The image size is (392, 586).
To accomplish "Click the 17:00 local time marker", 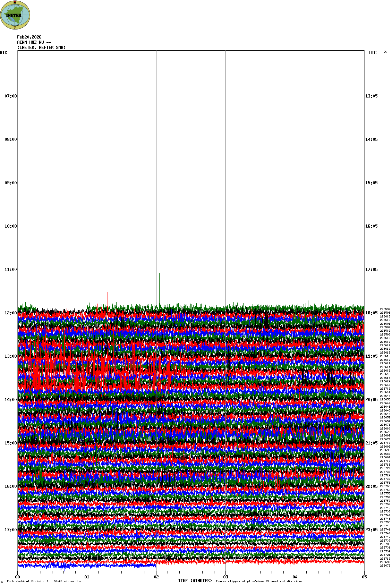I will click(x=10, y=530).
